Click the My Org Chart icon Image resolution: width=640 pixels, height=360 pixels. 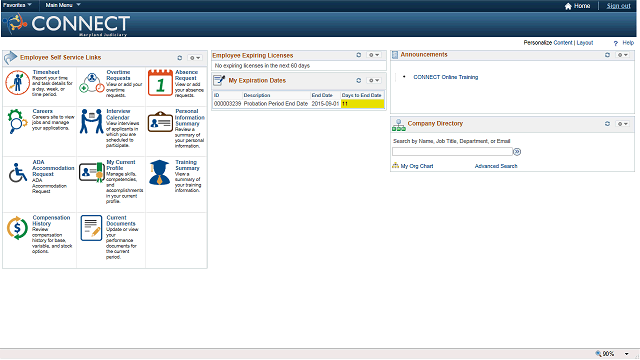tap(396, 165)
